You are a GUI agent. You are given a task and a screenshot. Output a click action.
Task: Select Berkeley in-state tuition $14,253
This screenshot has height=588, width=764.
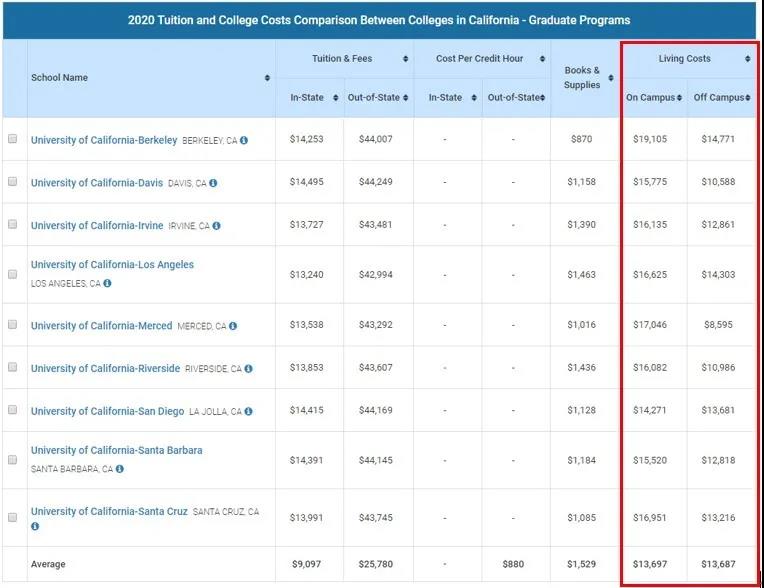pos(306,139)
